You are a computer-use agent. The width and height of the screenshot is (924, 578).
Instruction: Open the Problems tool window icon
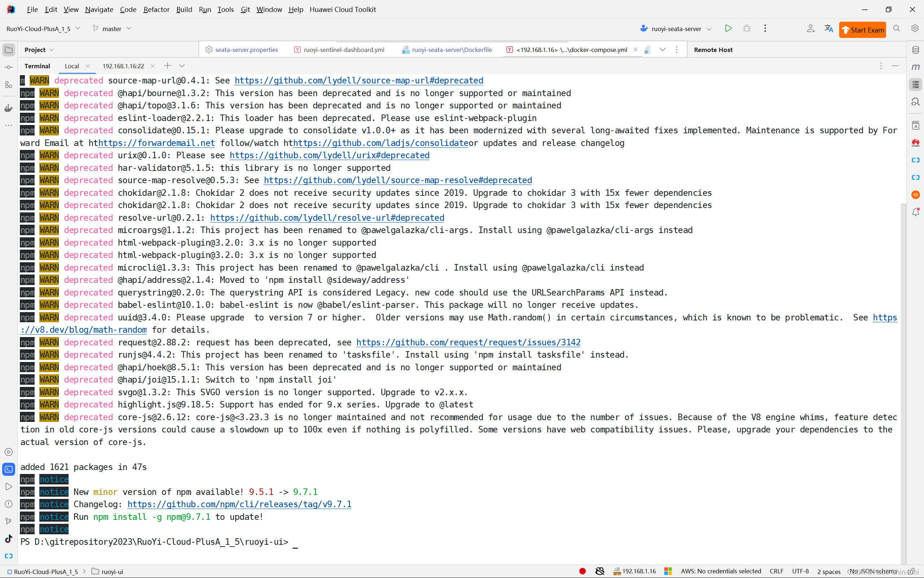(x=8, y=504)
